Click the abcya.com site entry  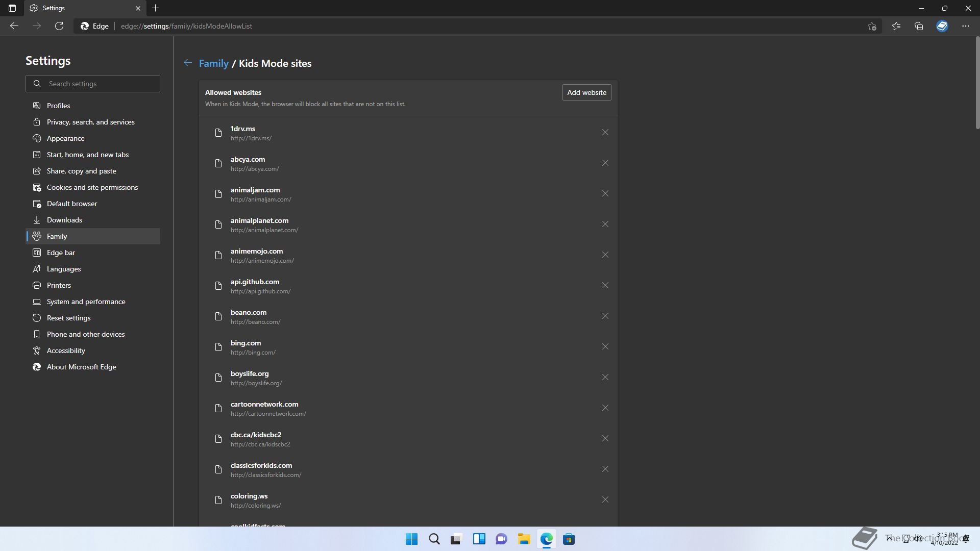[408, 163]
